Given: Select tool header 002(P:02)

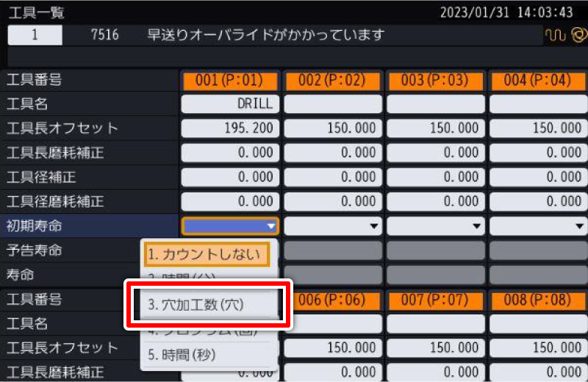Looking at the screenshot, I should (x=333, y=80).
